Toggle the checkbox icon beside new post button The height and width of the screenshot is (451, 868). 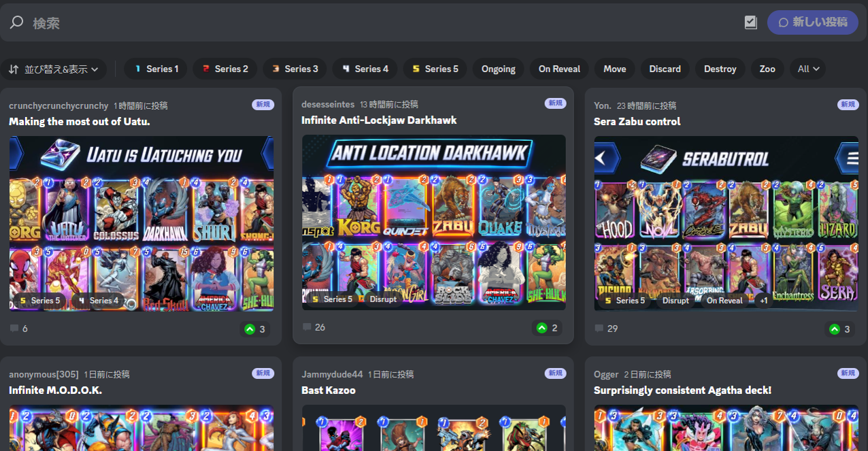(x=751, y=22)
